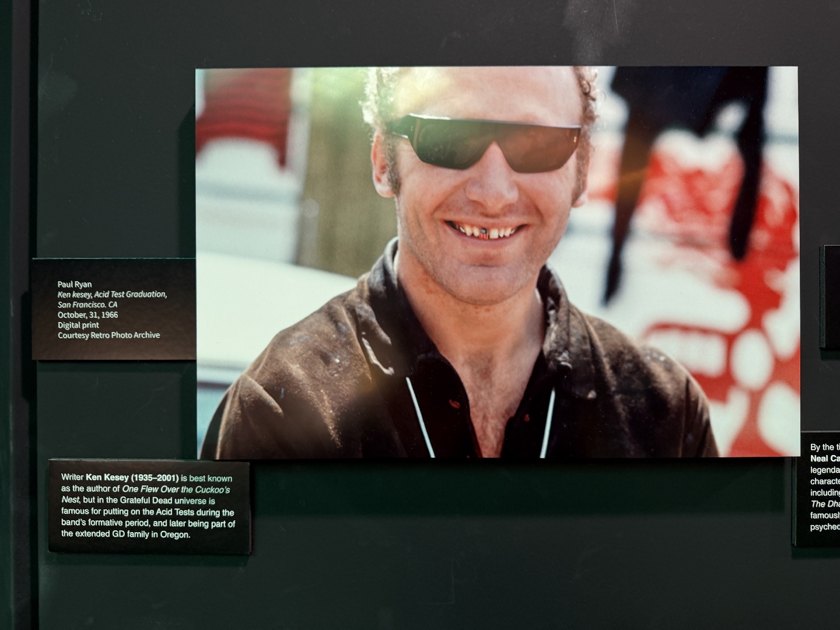Select the "October, 31, 1966" date text
Viewport: 840px width, 630px height.
coord(87,314)
